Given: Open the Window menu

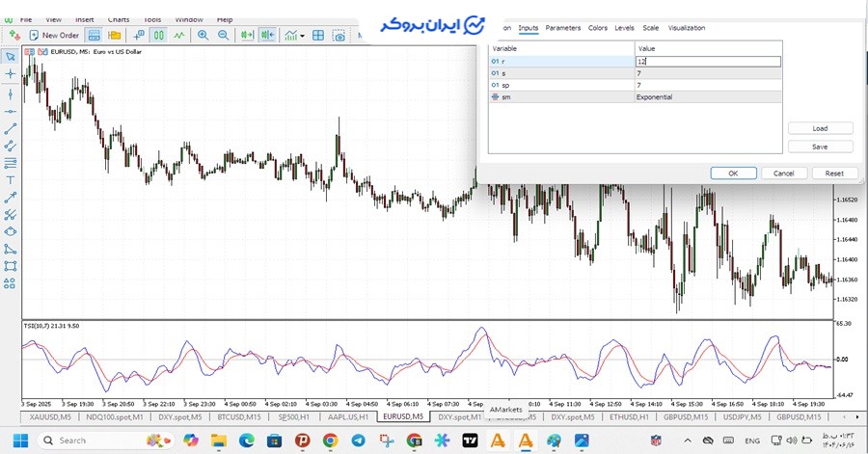Looking at the screenshot, I should click(189, 20).
